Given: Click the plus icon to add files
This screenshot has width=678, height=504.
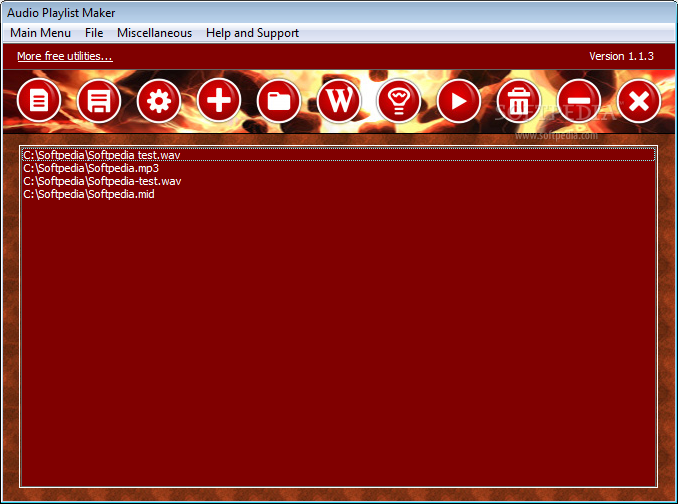Looking at the screenshot, I should [x=219, y=101].
